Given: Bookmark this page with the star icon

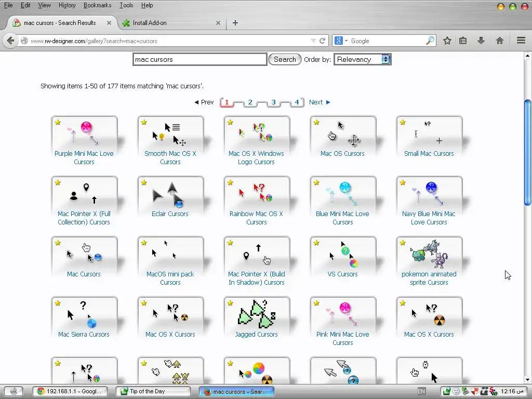Looking at the screenshot, I should click(x=447, y=41).
